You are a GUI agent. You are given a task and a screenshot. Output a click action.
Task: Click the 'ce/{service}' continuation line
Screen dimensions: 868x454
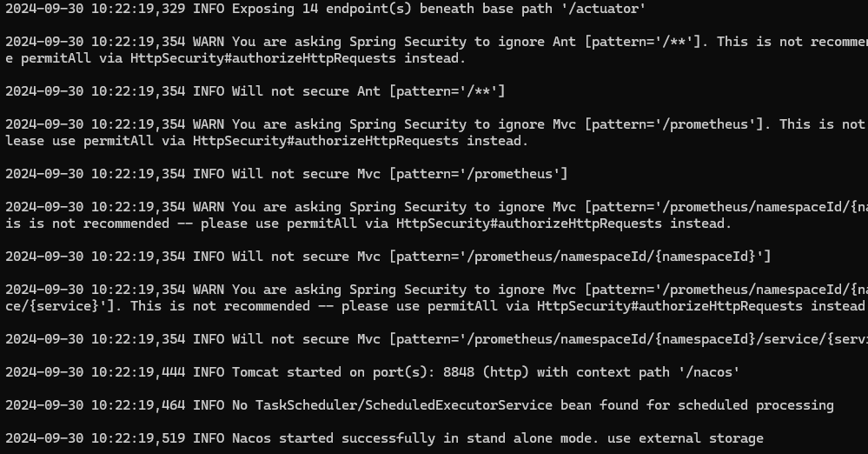coord(435,306)
